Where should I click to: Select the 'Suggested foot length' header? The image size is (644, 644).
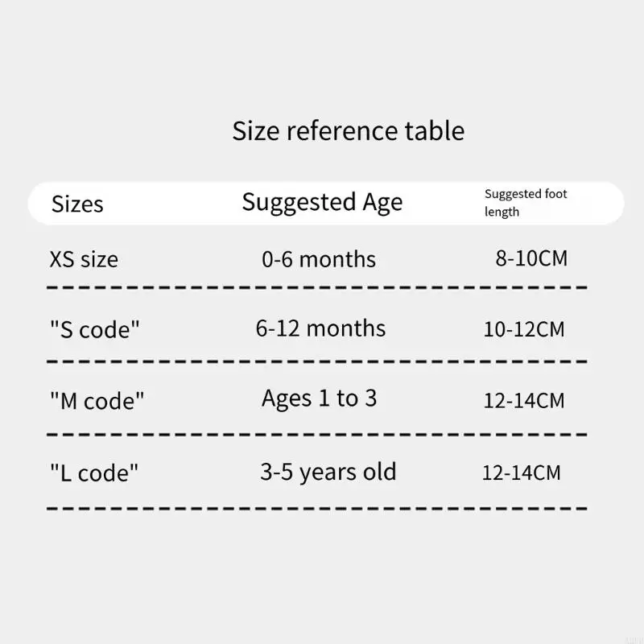[526, 203]
